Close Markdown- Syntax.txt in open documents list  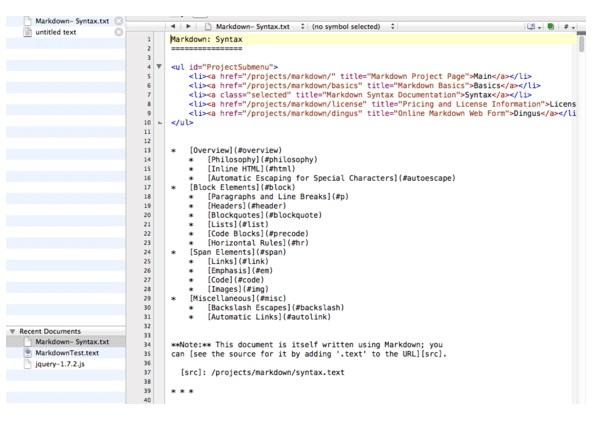tap(119, 21)
